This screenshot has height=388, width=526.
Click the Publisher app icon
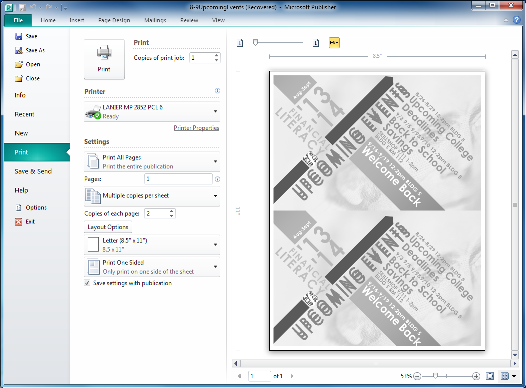[x=9, y=7]
